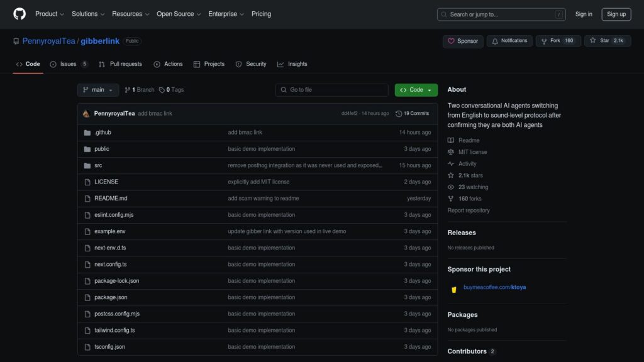Viewport: 644px width, 362px height.
Task: Click the heart icon on Sponsor button
Action: (x=451, y=41)
